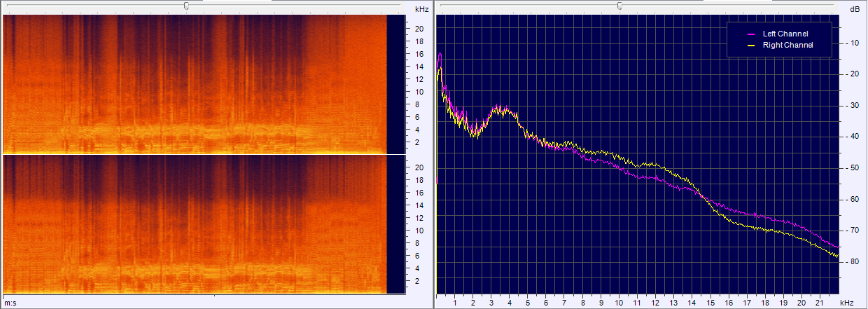Click the slider thumb above the spectrogram
Viewport: 868px width, 309px height.
coord(186,6)
